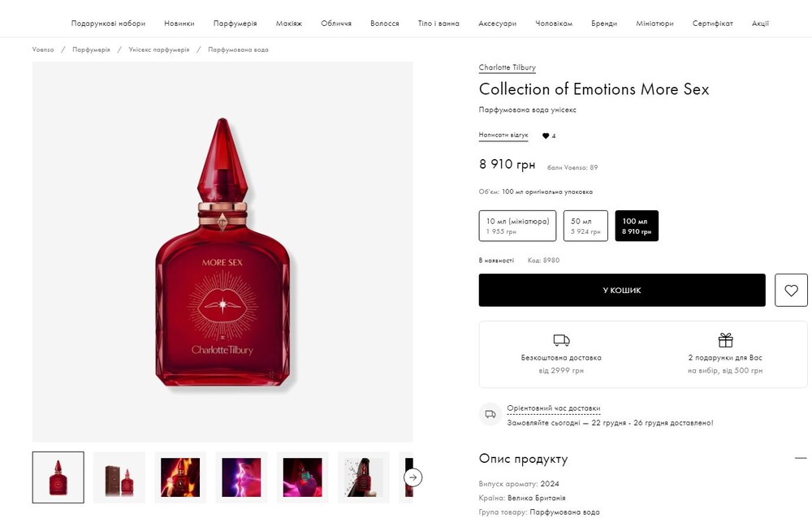Open the Charlotte Tilbury brand link
The height and width of the screenshot is (518, 812).
click(x=508, y=67)
